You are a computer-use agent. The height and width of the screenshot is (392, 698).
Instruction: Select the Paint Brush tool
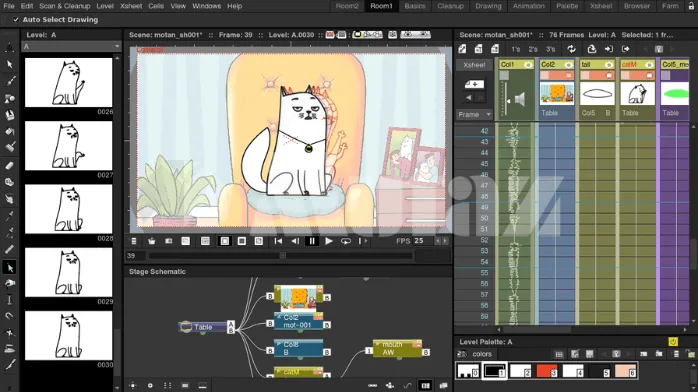pos(9,147)
